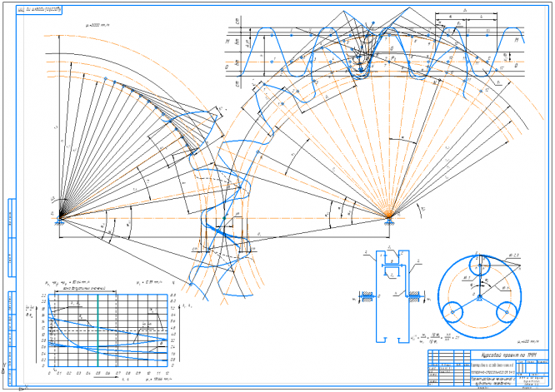Click the right shaft bearing hatch on the gearbox schematic
The height and width of the screenshot is (392, 555).
[x=414, y=296]
